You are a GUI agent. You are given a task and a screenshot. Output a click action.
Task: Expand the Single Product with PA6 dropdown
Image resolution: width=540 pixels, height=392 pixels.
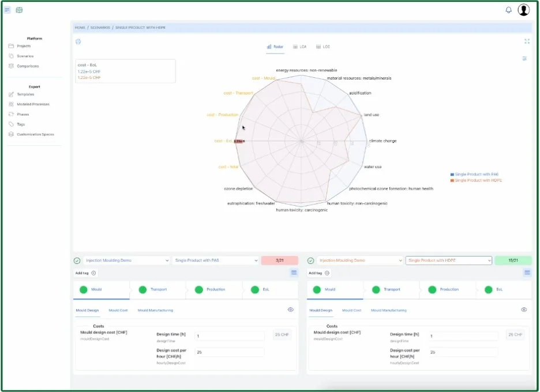[x=216, y=261]
